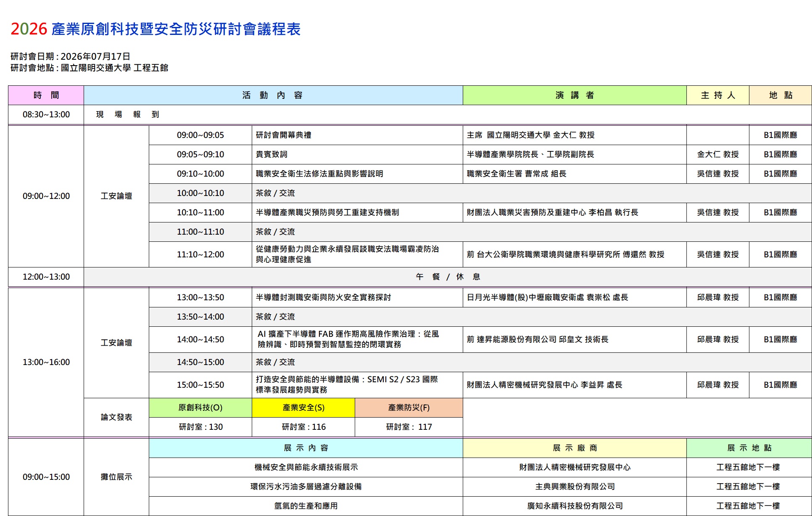This screenshot has width=812, height=516.
Task: Click the 午餐/休息 row
Action: [448, 277]
